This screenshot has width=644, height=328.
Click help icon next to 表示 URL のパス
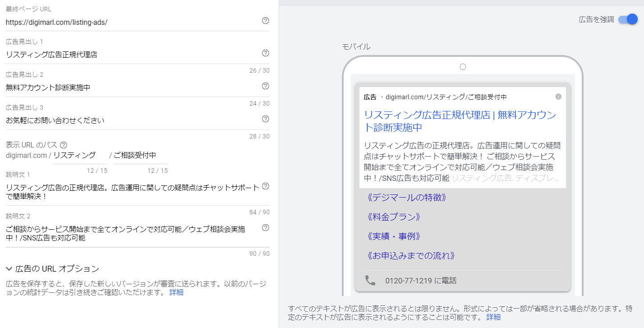tap(64, 145)
